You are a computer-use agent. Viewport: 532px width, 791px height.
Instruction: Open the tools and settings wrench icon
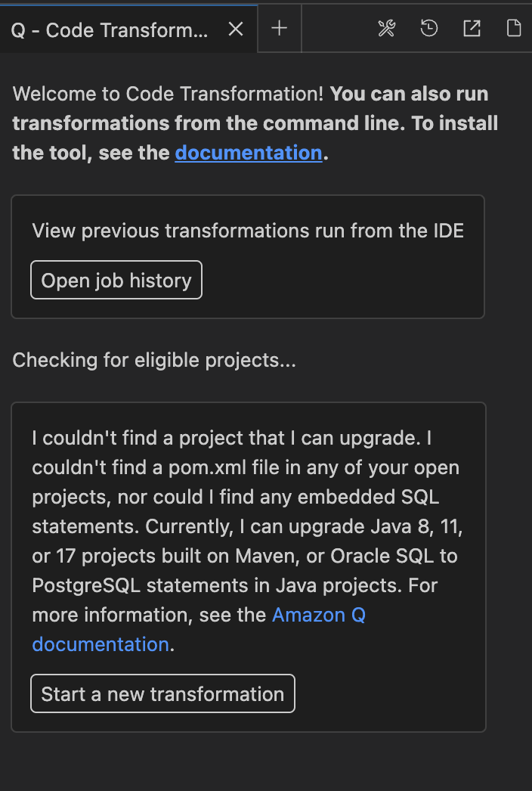(386, 29)
